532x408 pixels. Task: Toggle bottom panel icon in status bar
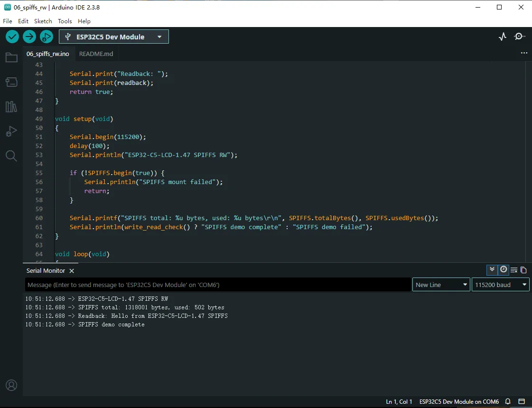522,401
